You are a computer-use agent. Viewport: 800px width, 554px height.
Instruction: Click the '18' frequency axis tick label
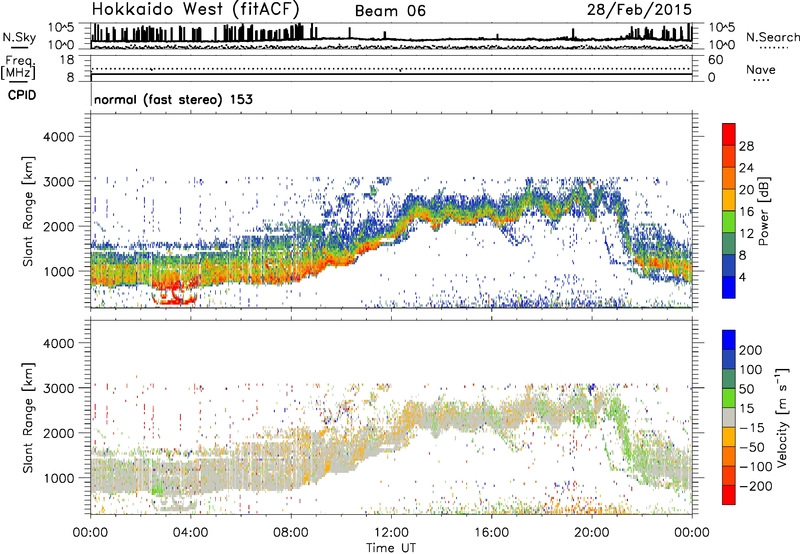(67, 59)
